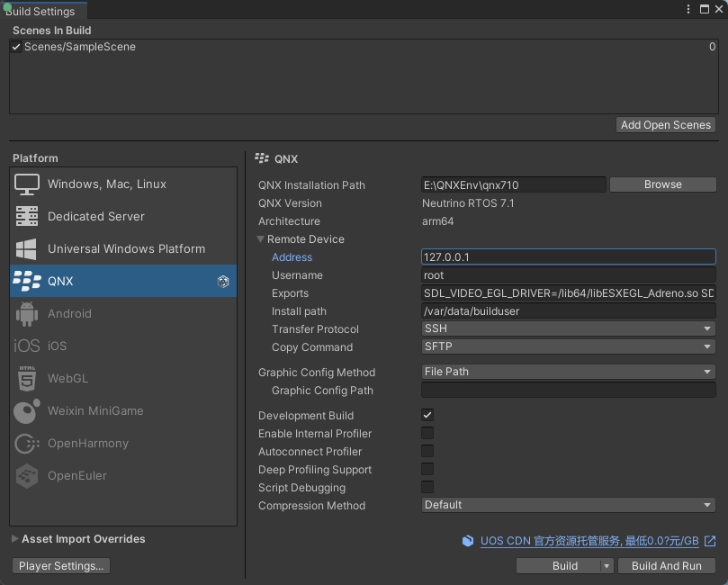Uncheck the Scenes/SampleScene scene

(x=15, y=46)
